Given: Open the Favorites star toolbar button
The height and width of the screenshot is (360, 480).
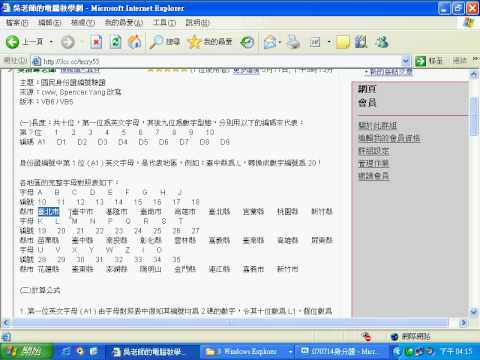Looking at the screenshot, I should click(210, 42).
